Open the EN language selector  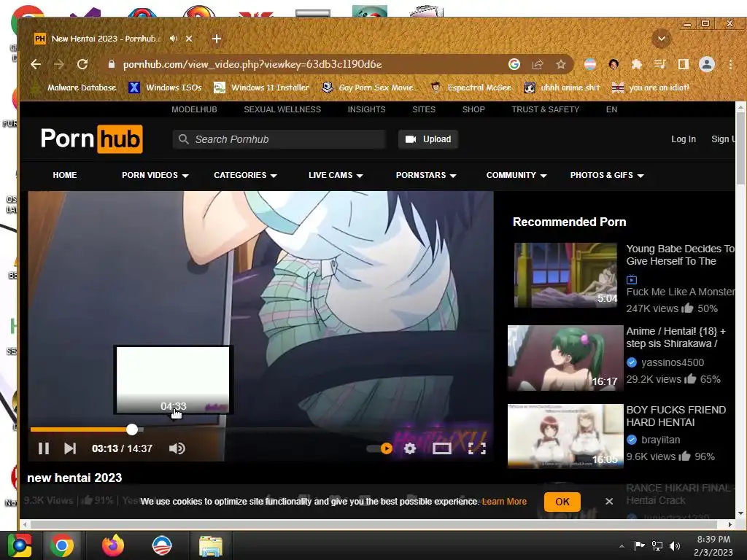click(611, 109)
